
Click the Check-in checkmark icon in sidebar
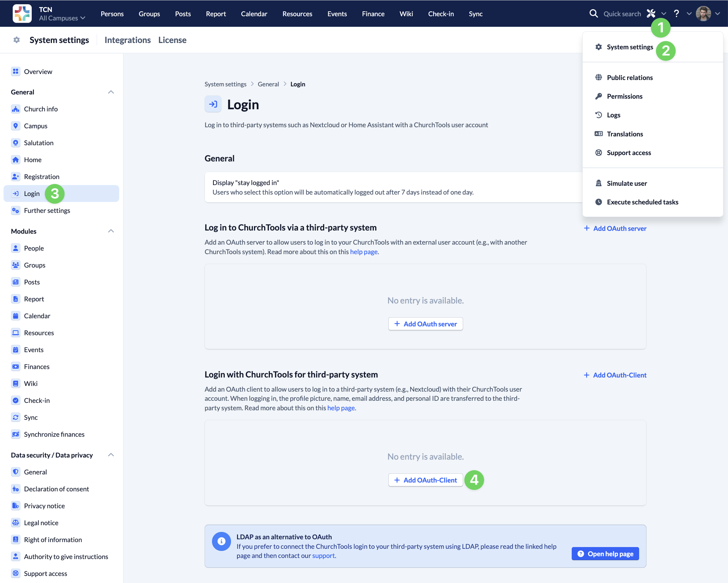16,400
